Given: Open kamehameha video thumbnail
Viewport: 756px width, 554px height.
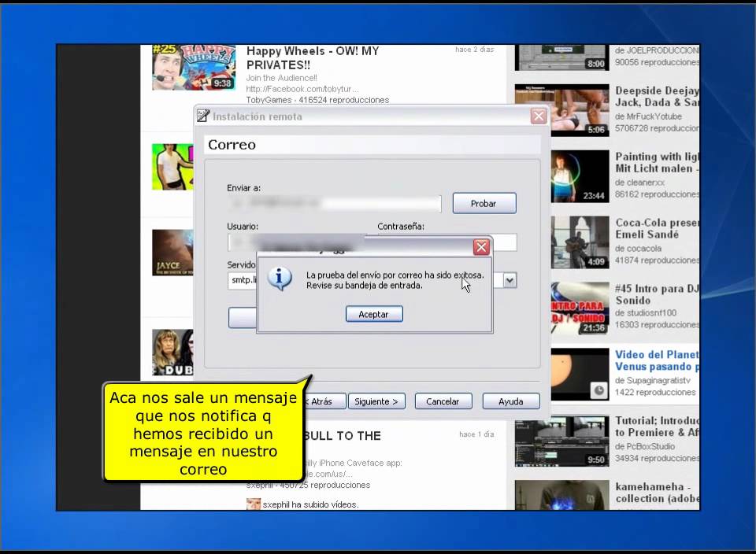Looking at the screenshot, I should tap(562, 495).
